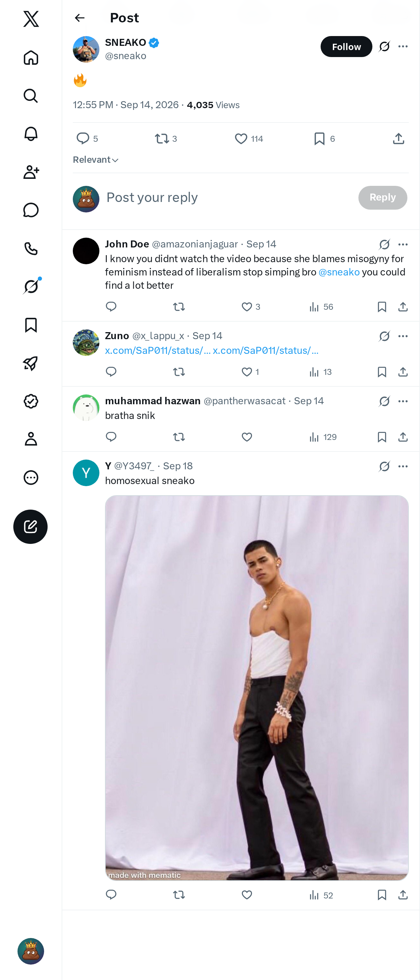Open more options on John Doe's reply
420x980 pixels.
(x=403, y=244)
